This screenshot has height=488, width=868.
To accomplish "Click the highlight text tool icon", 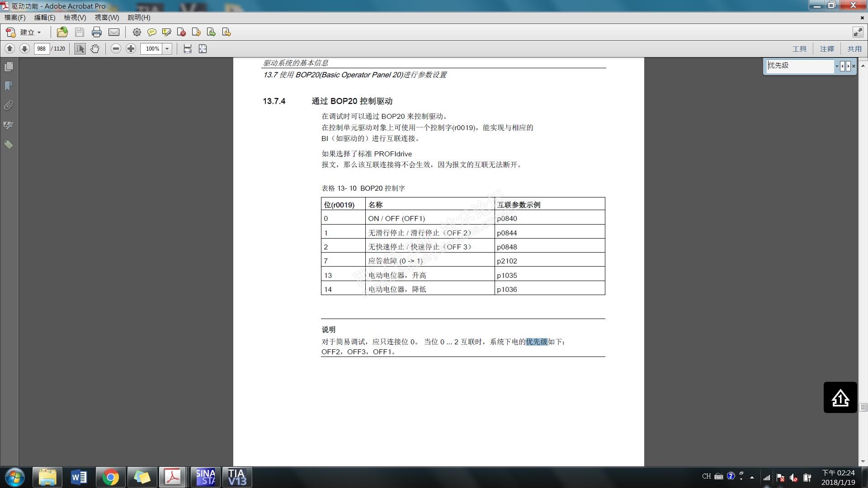I will point(167,32).
